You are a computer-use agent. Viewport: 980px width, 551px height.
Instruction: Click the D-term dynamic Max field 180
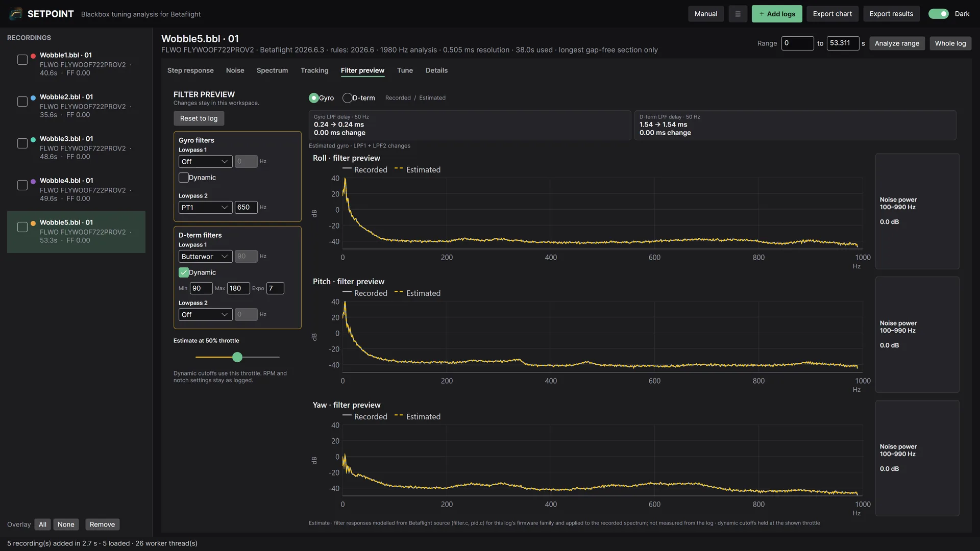(238, 288)
